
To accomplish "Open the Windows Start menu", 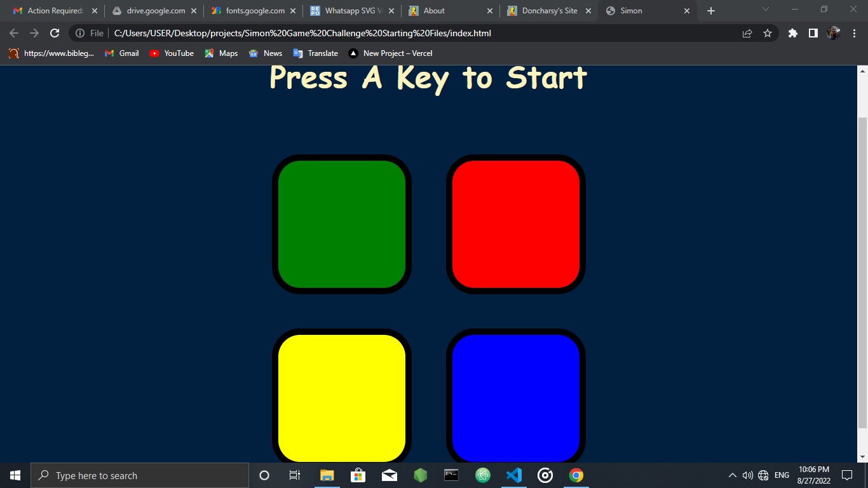I will click(15, 475).
